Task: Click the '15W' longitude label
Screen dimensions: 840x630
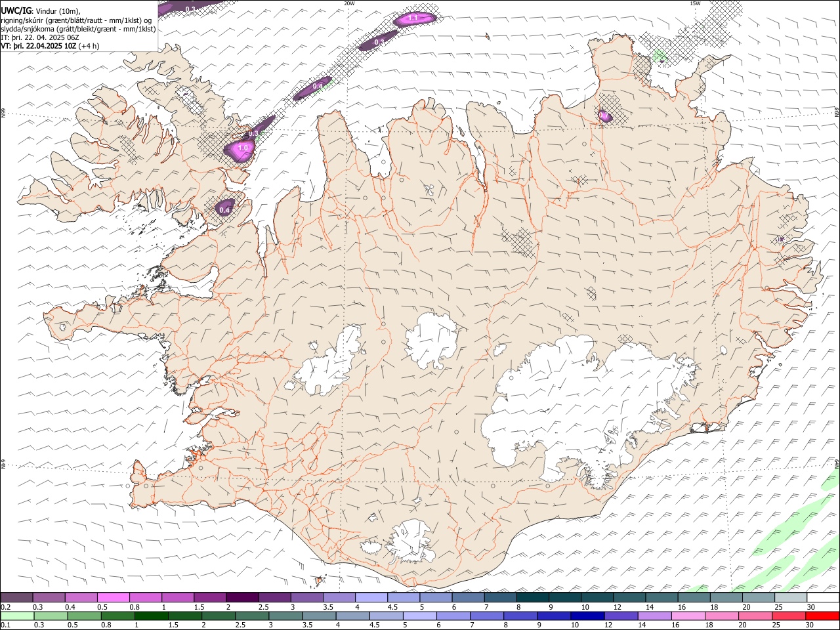Action: click(x=695, y=3)
